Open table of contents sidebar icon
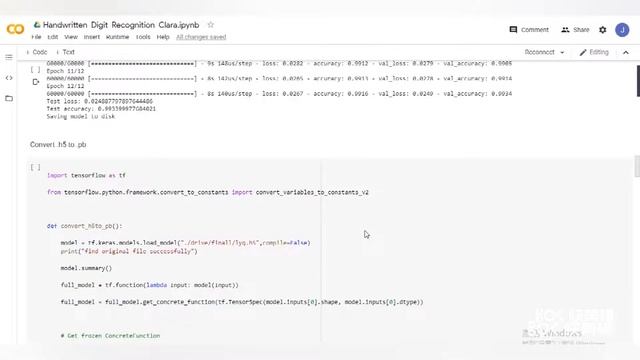The width and height of the screenshot is (640, 360). coord(9,57)
